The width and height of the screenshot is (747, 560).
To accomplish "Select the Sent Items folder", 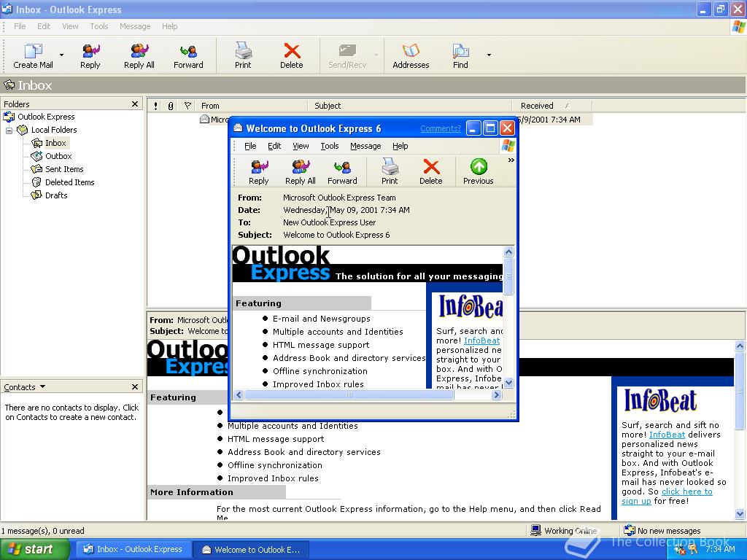I will (64, 169).
